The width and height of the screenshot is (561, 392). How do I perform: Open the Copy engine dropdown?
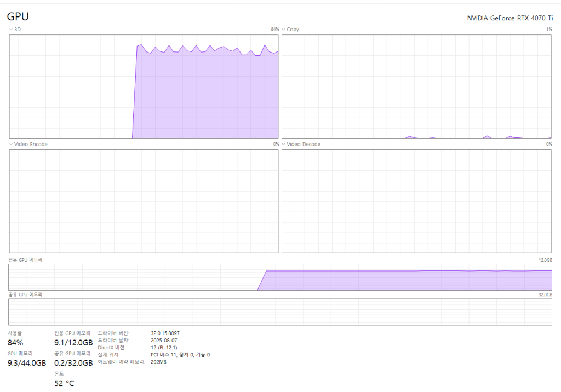pyautogui.click(x=290, y=29)
